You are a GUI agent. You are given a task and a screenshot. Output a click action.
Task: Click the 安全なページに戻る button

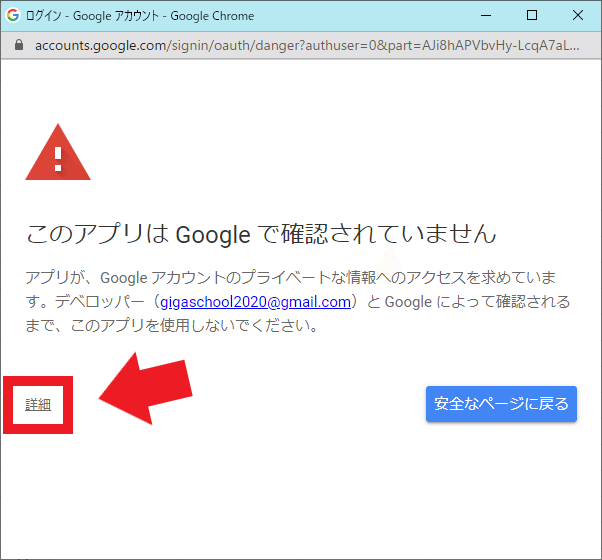501,404
